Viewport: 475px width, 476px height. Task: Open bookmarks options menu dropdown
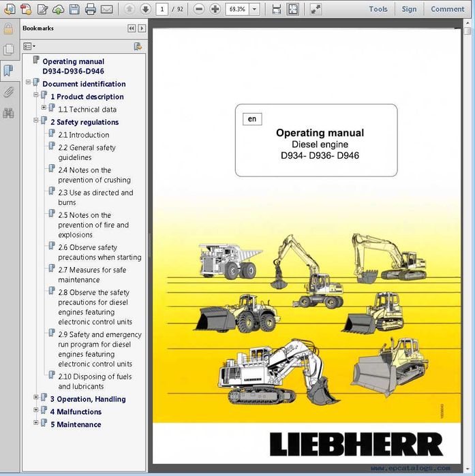point(29,46)
